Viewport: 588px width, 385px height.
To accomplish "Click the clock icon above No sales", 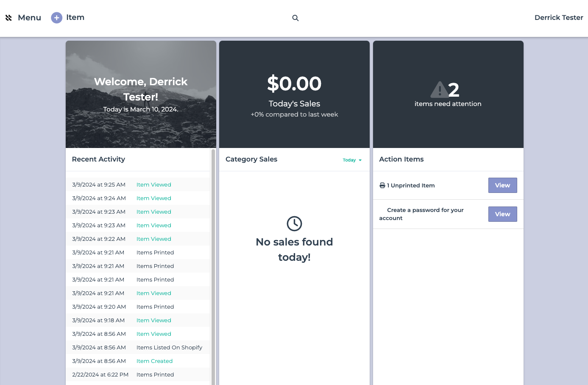I will (294, 223).
